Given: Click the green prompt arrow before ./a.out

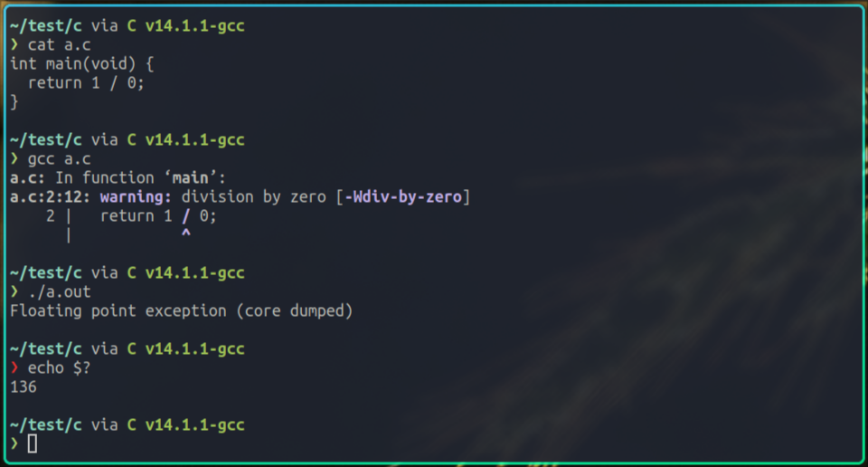Looking at the screenshot, I should point(14,292).
